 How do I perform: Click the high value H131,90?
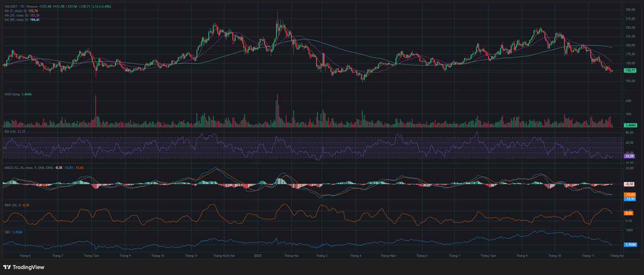tap(58, 7)
